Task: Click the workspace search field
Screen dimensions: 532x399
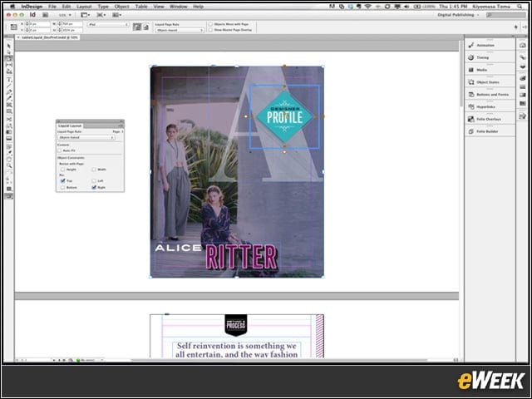Action: [x=506, y=15]
